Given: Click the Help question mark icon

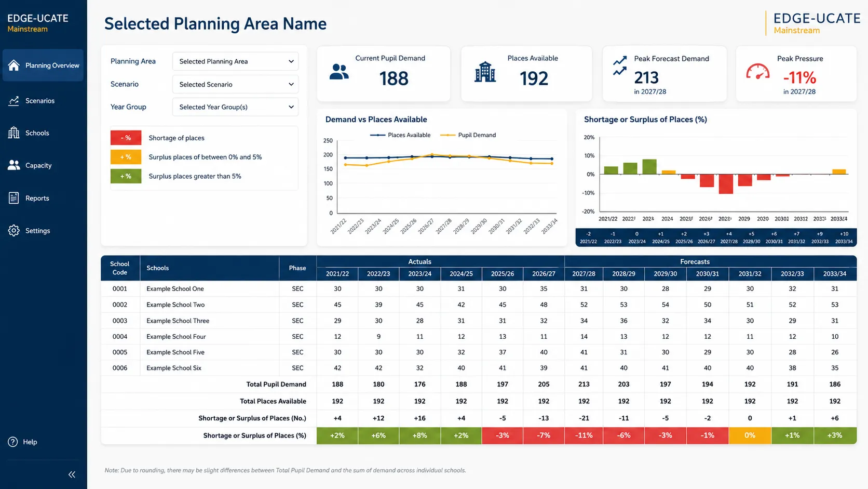Looking at the screenshot, I should 13,442.
